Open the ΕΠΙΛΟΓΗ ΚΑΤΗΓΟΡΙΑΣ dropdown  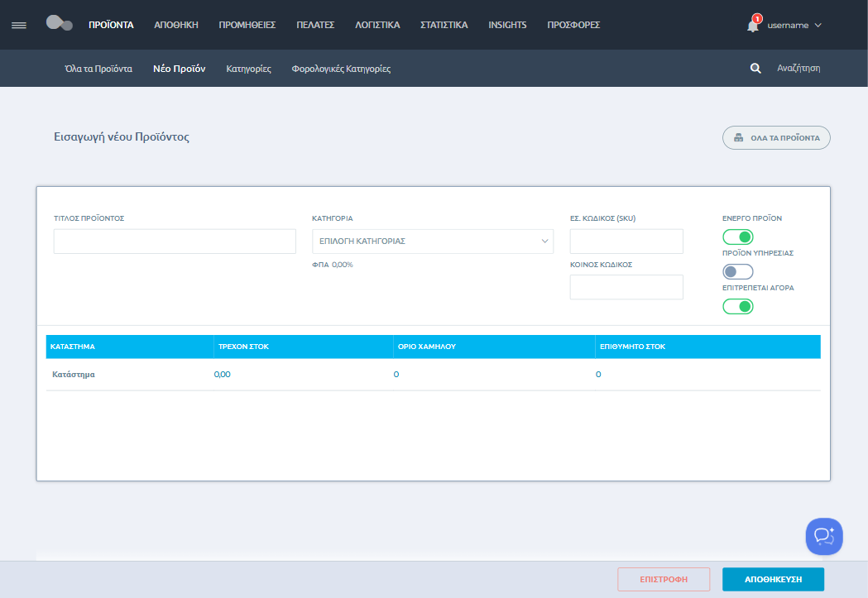pyautogui.click(x=432, y=242)
